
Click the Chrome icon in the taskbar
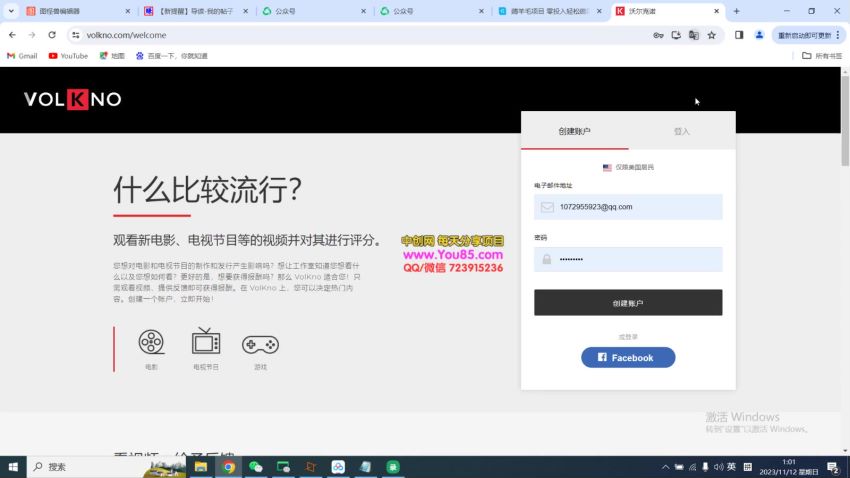[229, 467]
